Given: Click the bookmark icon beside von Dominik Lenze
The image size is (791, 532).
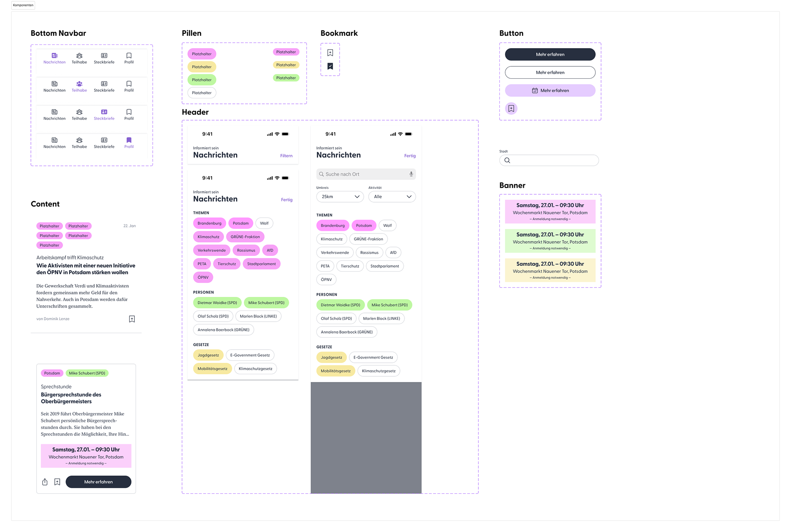Looking at the screenshot, I should click(x=132, y=319).
